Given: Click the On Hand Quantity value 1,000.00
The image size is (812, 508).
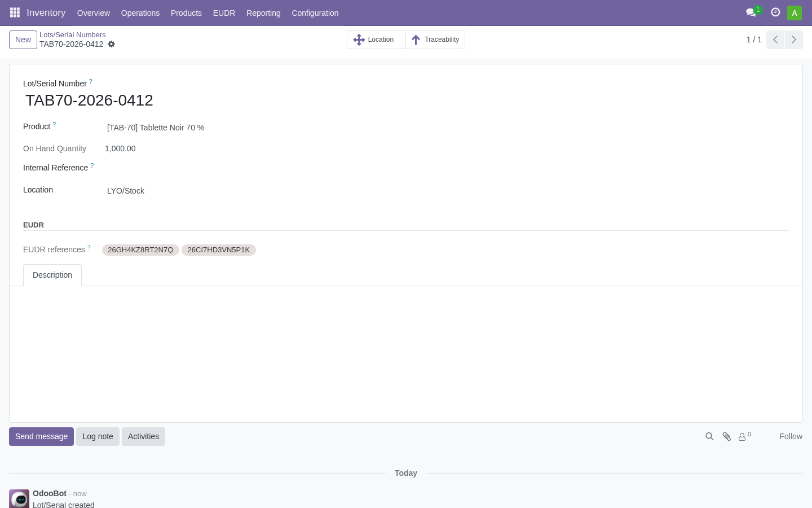Looking at the screenshot, I should 120,148.
